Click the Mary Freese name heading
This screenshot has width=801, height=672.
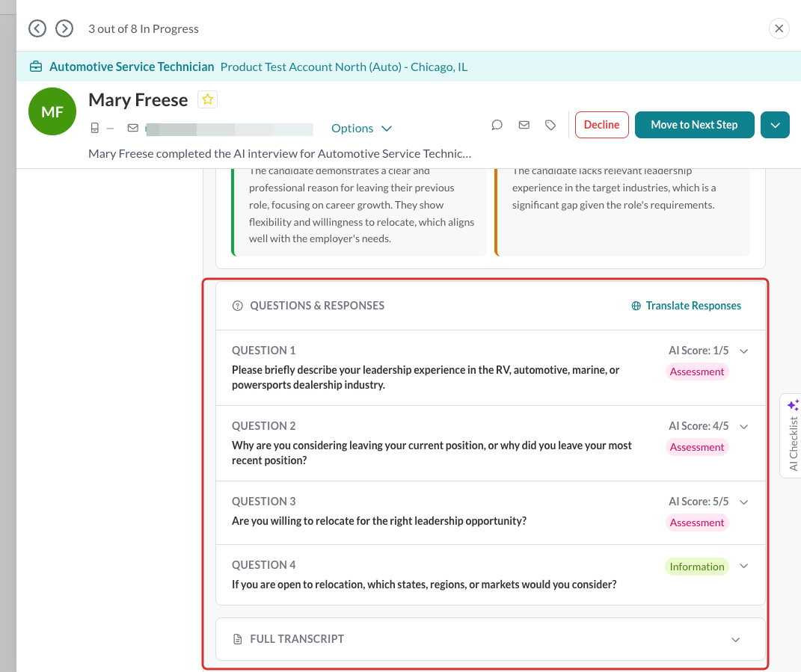[x=138, y=99]
